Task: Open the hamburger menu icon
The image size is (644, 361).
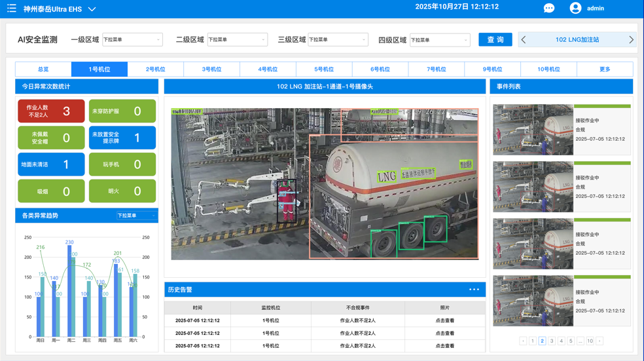Action: click(11, 9)
